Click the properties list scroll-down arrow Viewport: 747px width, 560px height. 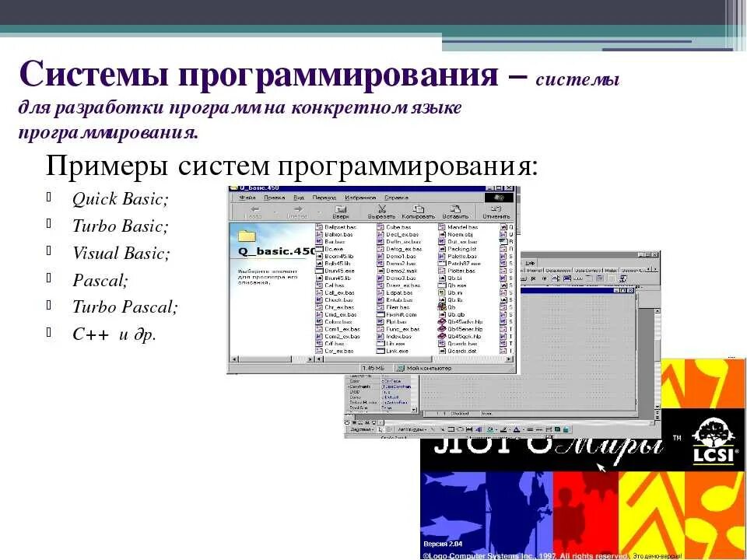coord(413,410)
